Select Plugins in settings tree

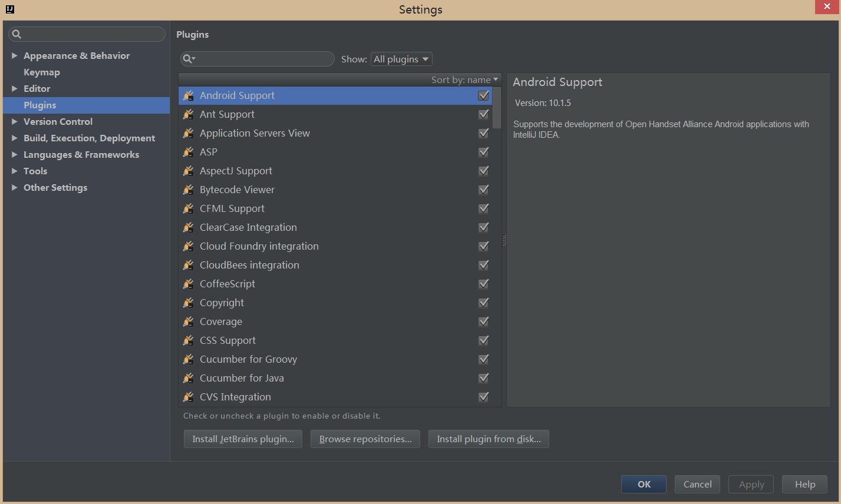(87, 105)
